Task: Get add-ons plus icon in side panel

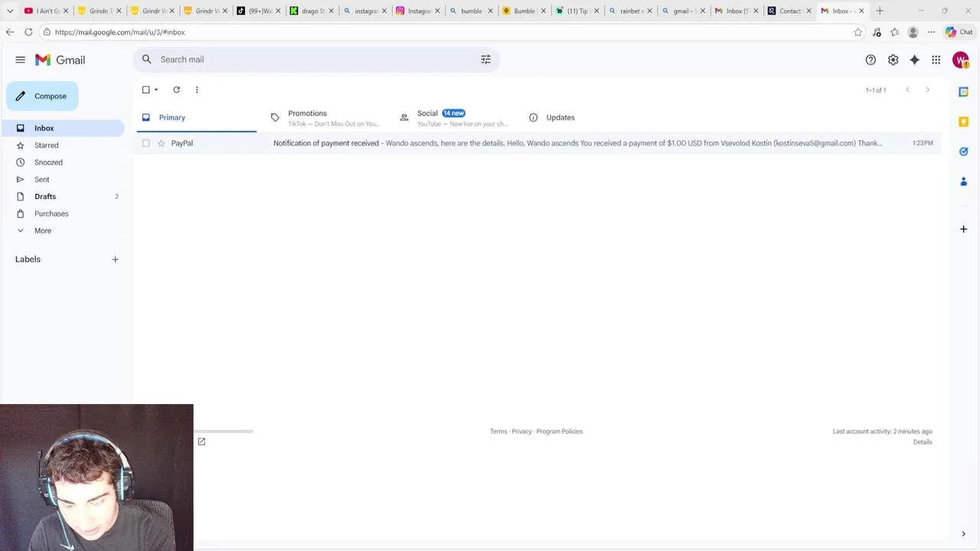Action: click(964, 229)
